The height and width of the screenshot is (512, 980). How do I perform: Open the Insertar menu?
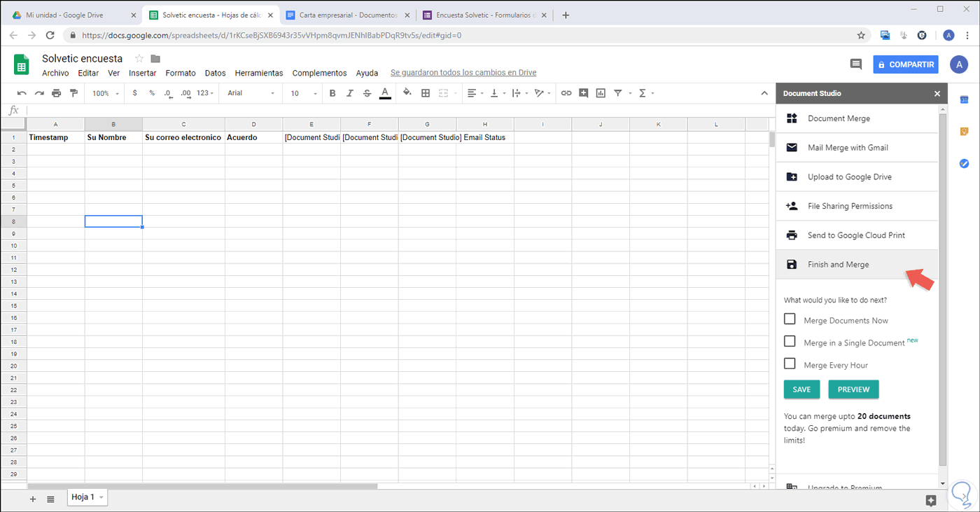click(x=143, y=73)
